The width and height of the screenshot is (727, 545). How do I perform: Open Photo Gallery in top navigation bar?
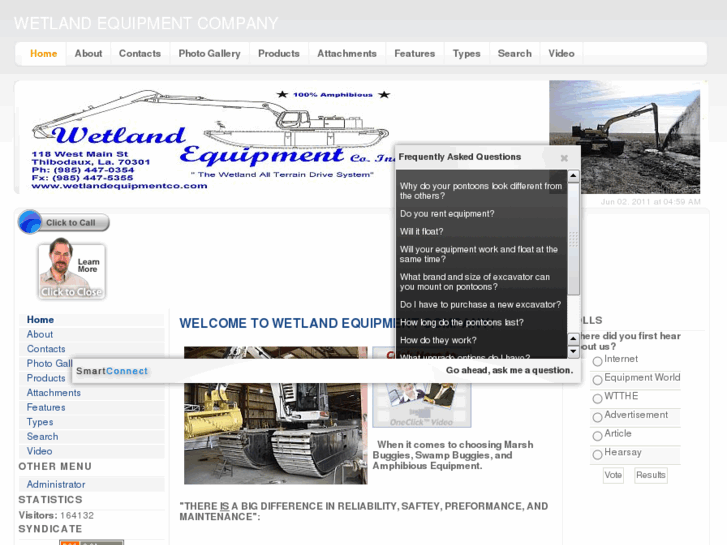[x=210, y=53]
